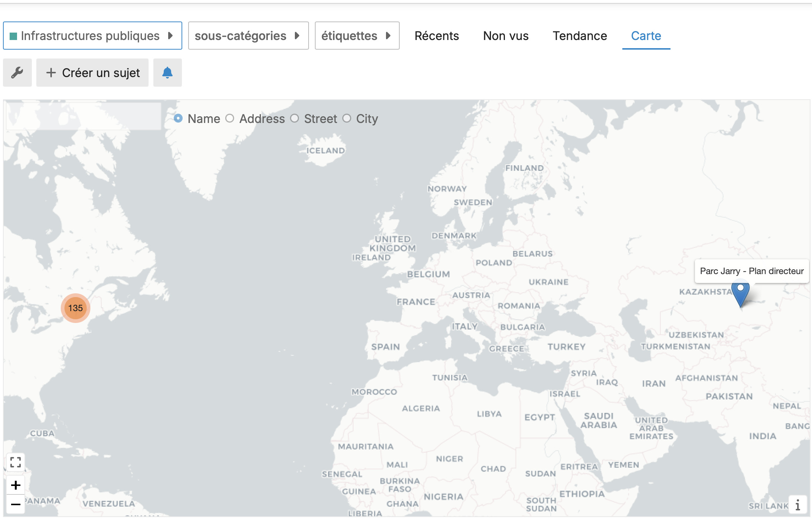Click the wrench admin settings icon
The height and width of the screenshot is (520, 812).
(x=17, y=73)
